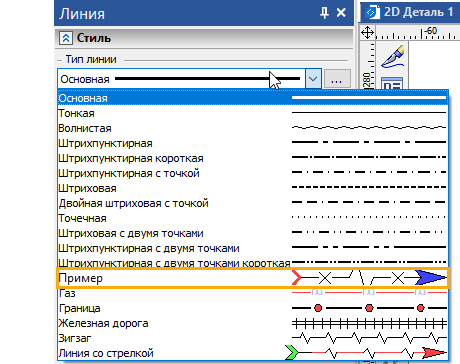
Task: Select Штрихпунктирная короткая line type
Action: (253, 158)
